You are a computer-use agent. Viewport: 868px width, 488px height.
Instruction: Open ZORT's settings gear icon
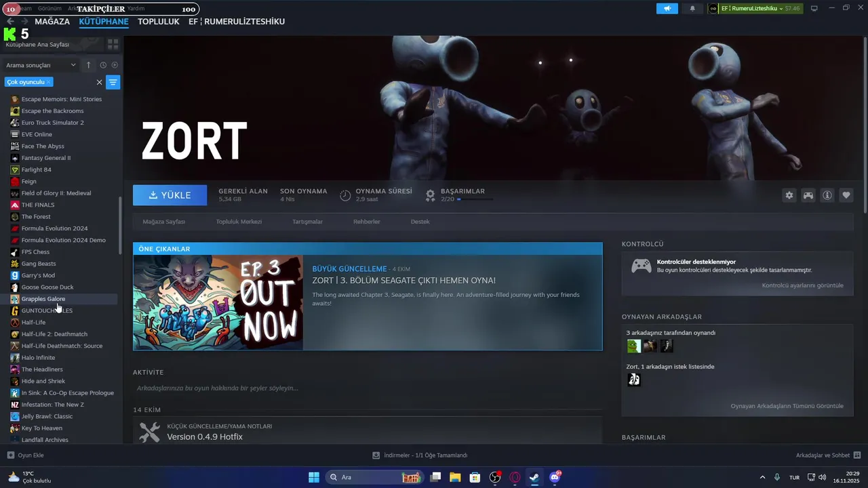pyautogui.click(x=789, y=195)
